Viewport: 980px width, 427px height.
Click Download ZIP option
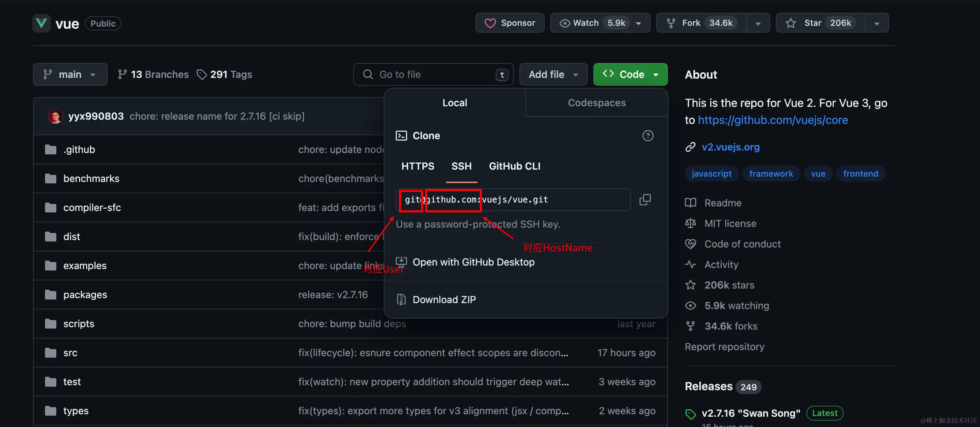[444, 300]
